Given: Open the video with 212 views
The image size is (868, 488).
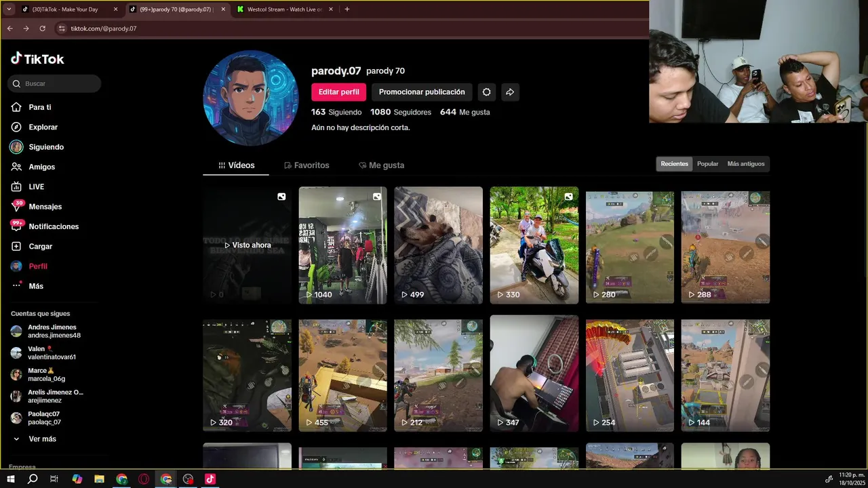Looking at the screenshot, I should [439, 375].
